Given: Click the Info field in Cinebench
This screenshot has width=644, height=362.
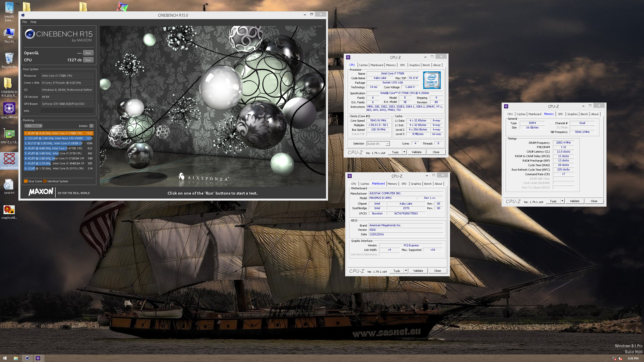Looking at the screenshot, I should [x=67, y=111].
